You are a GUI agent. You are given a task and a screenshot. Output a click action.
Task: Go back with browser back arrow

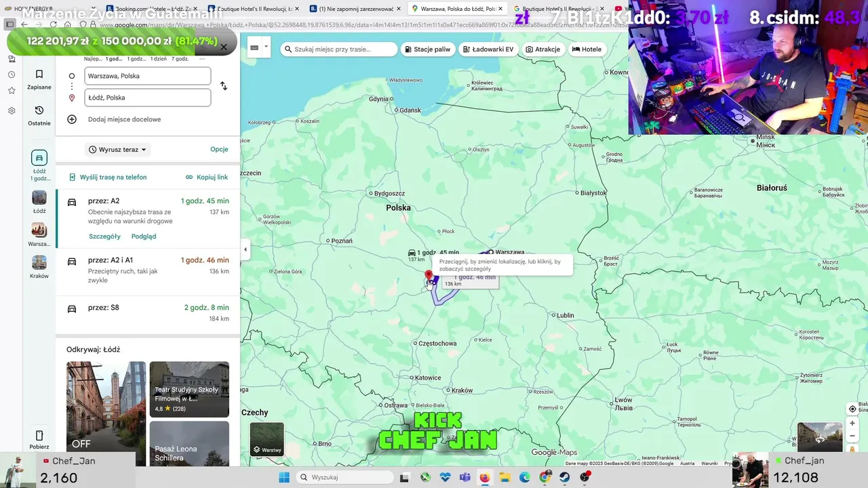pos(24,24)
